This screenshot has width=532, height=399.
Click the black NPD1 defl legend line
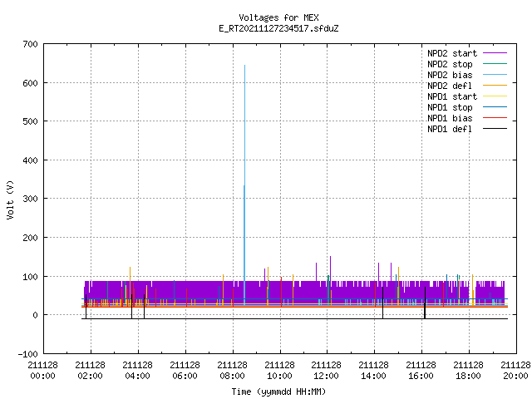495,129
